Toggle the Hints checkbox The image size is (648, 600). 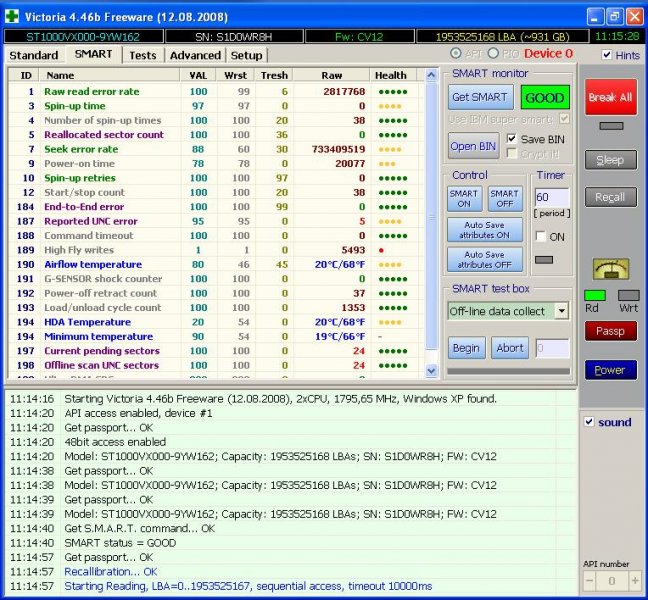coord(608,55)
